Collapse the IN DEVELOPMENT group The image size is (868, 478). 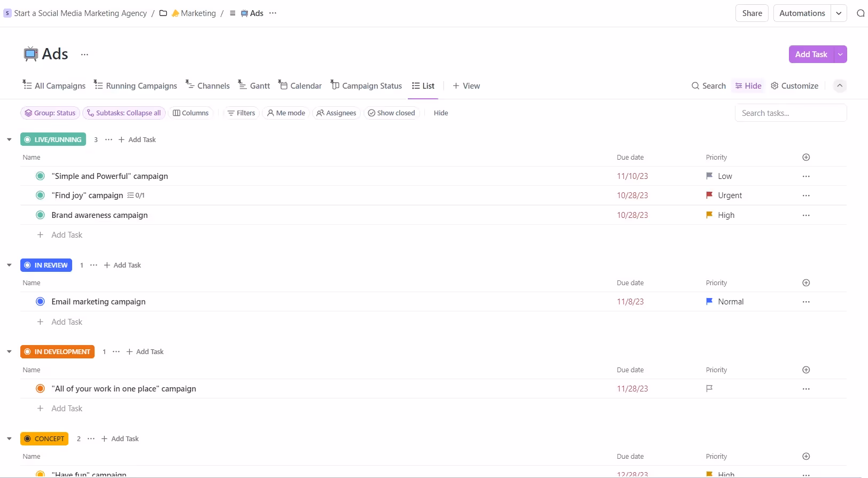coord(9,352)
